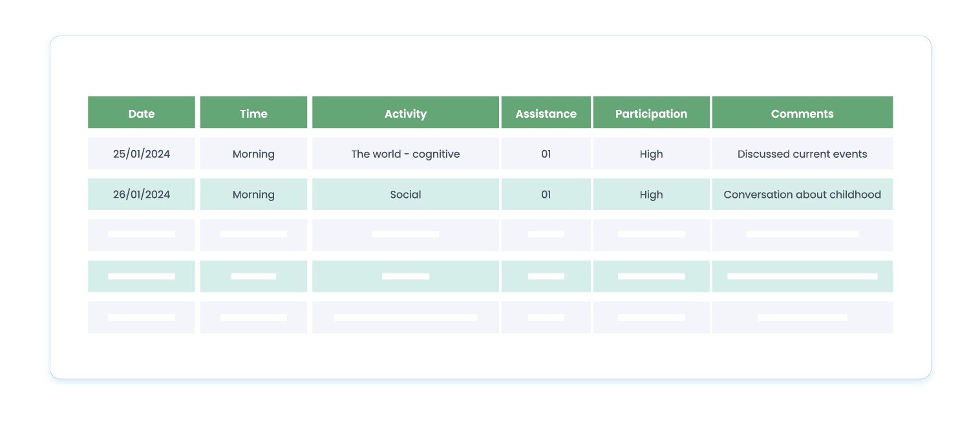The height and width of the screenshot is (443, 980).
Task: Click the Assistance value 01 in the first row
Action: (x=546, y=154)
